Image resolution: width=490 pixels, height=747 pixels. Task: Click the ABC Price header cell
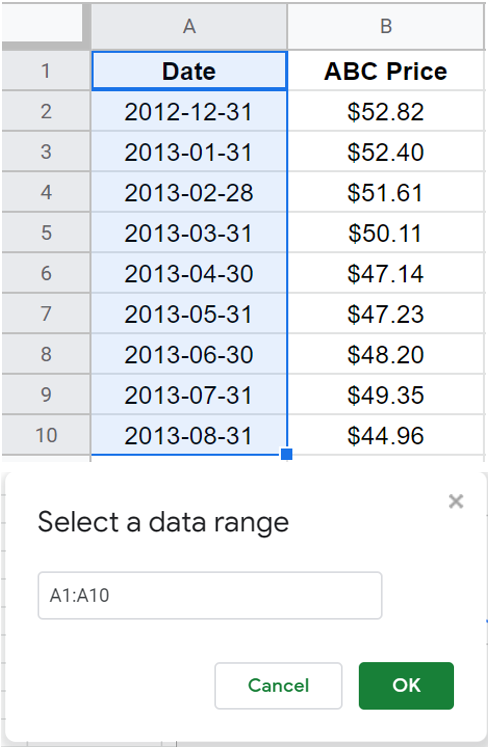386,71
